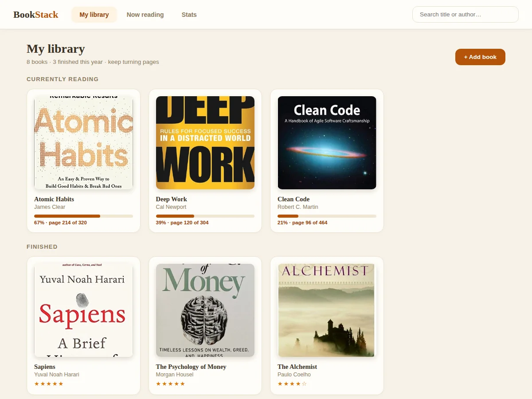This screenshot has height=399, width=532.
Task: Click the CURRENTLY READING section heading
Action: click(x=63, y=79)
